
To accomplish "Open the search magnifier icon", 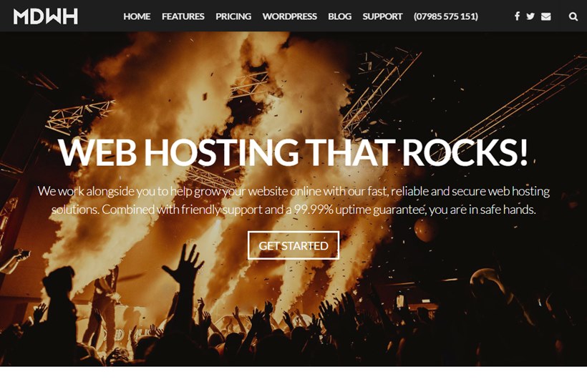I will [x=573, y=16].
